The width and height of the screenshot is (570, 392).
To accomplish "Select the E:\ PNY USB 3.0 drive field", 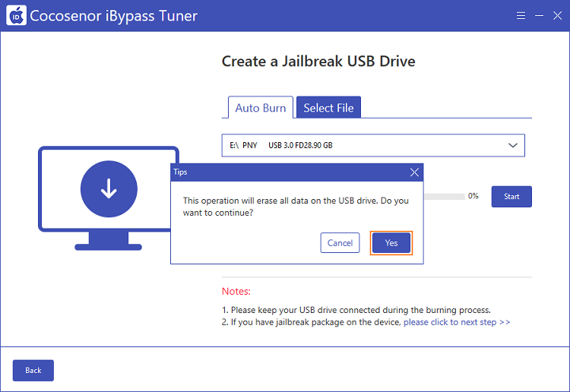I will pyautogui.click(x=373, y=145).
